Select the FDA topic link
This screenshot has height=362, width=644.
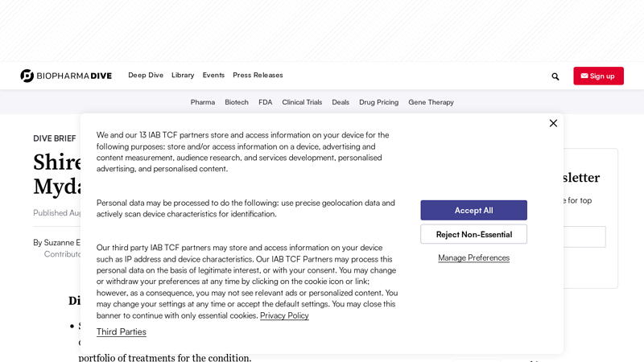[266, 102]
